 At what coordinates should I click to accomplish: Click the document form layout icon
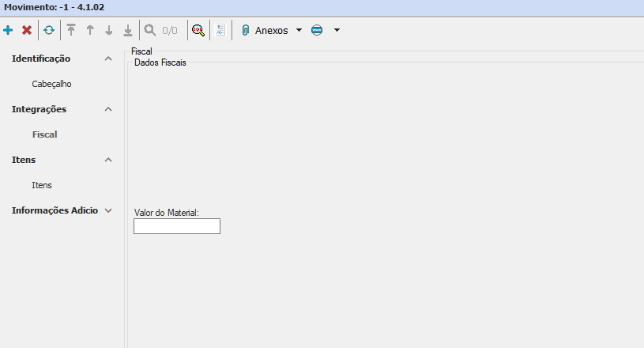point(220,30)
